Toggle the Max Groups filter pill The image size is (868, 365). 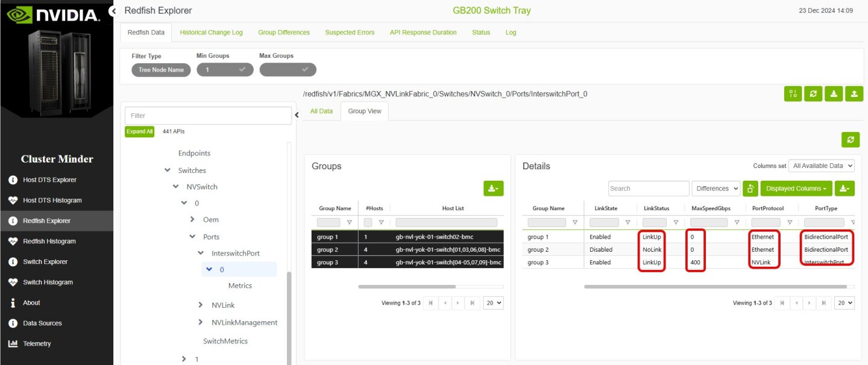pyautogui.click(x=288, y=70)
